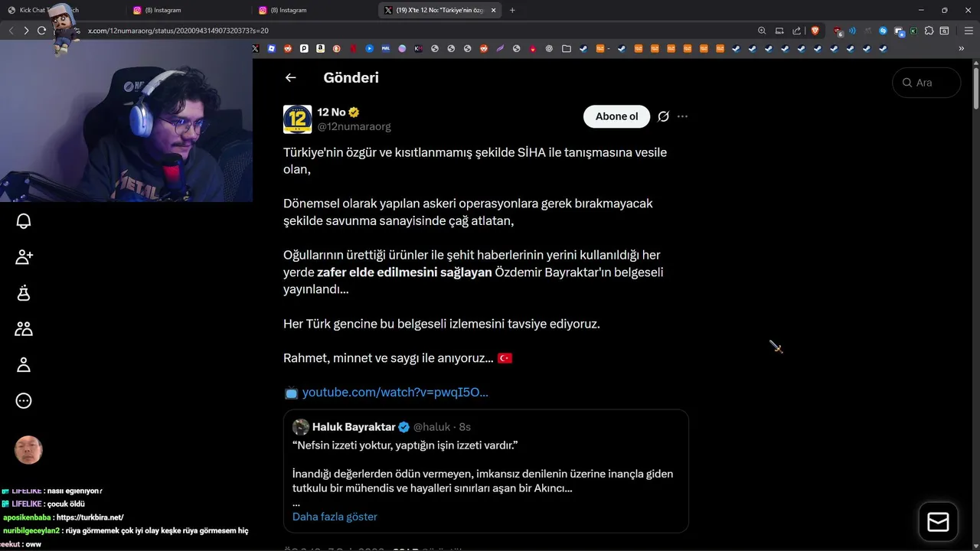This screenshot has width=980, height=551.
Task: Click the 'Rahmet, minnet ve saygı' line
Action: point(388,358)
